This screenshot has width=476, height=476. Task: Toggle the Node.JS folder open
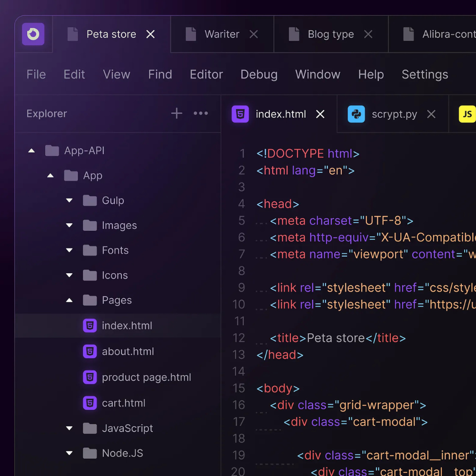coord(69,453)
